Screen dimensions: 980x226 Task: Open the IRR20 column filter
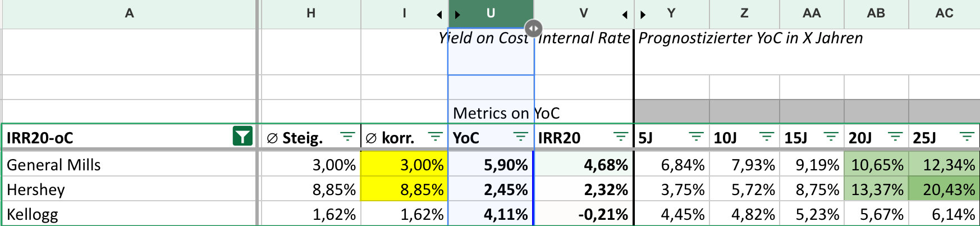pos(620,137)
